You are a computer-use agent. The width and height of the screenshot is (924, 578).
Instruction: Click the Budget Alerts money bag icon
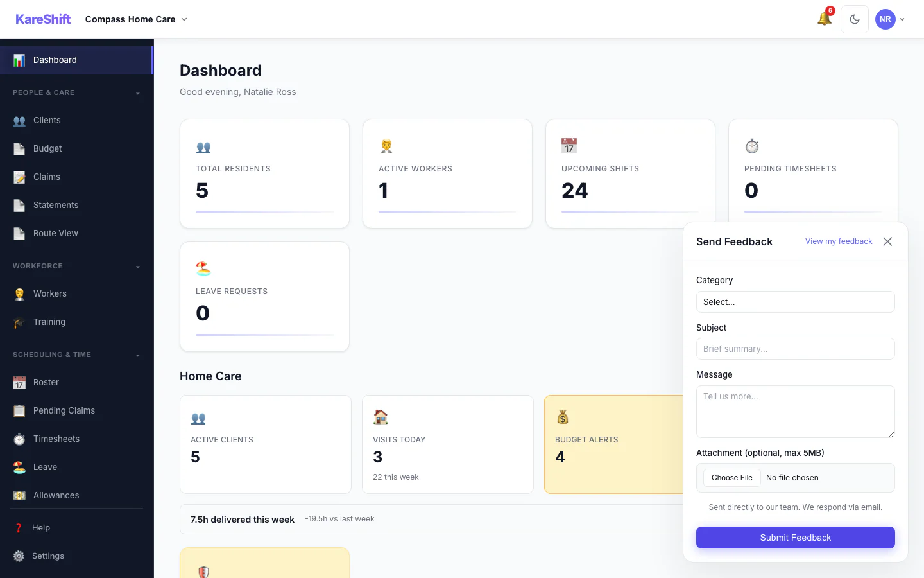coord(563,417)
